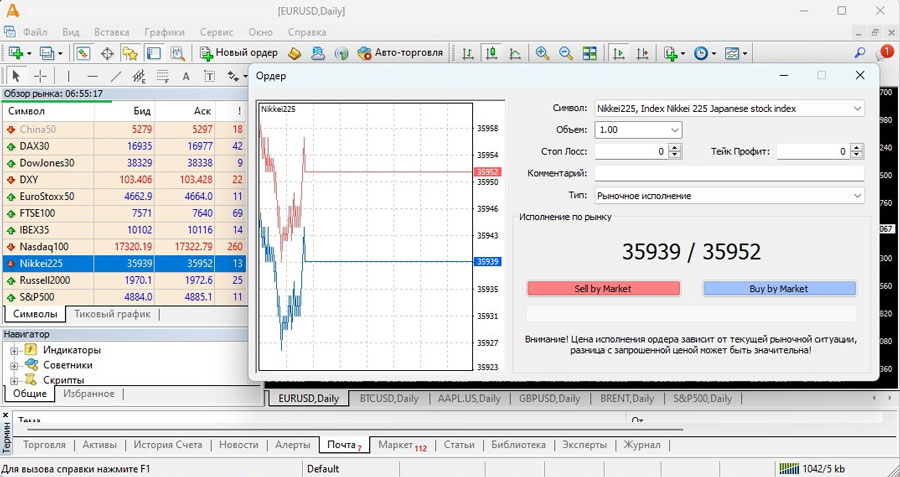Click into the Комментарий input field
The image size is (900, 477).
pyautogui.click(x=730, y=173)
